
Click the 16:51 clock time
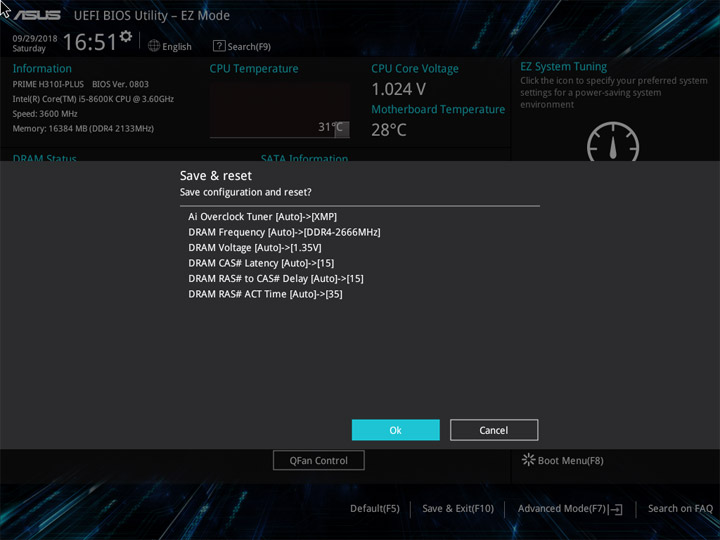[x=90, y=42]
